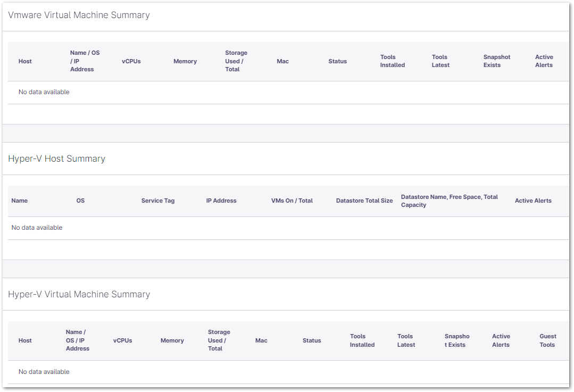The width and height of the screenshot is (574, 392).
Task: Click the Datastore Total Size header
Action: [364, 201]
